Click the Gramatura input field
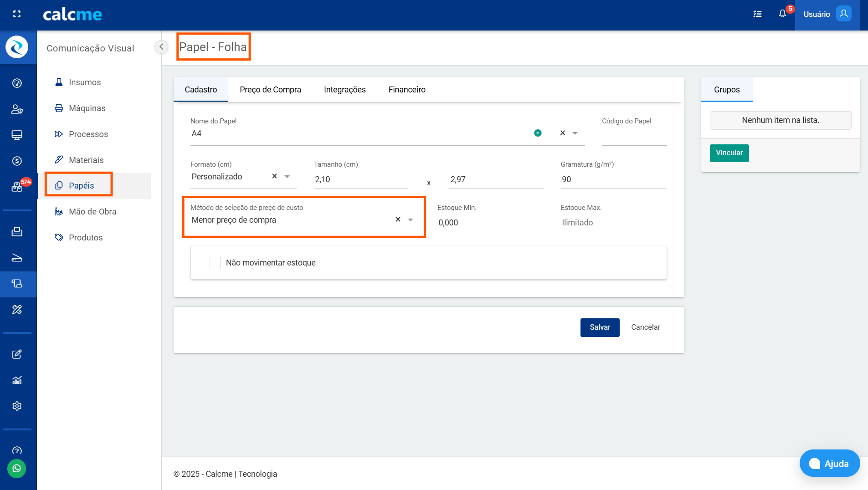Screen dimensions: 868x490 pos(613,179)
